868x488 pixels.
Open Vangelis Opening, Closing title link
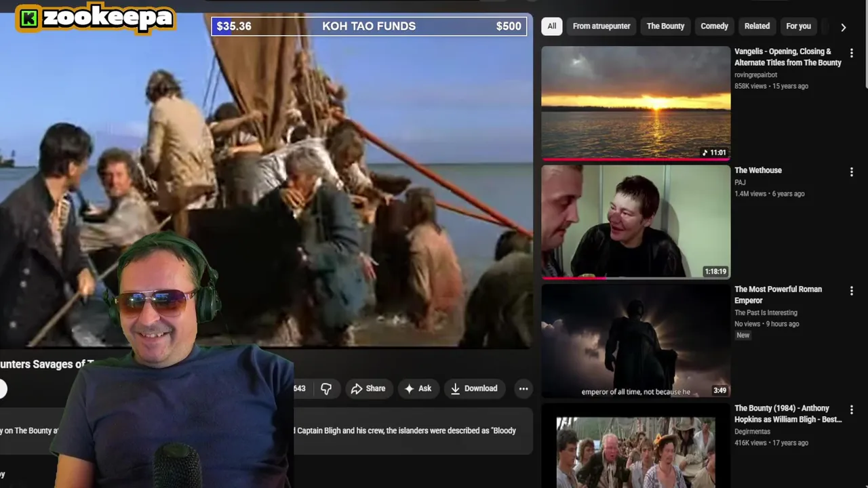point(788,57)
